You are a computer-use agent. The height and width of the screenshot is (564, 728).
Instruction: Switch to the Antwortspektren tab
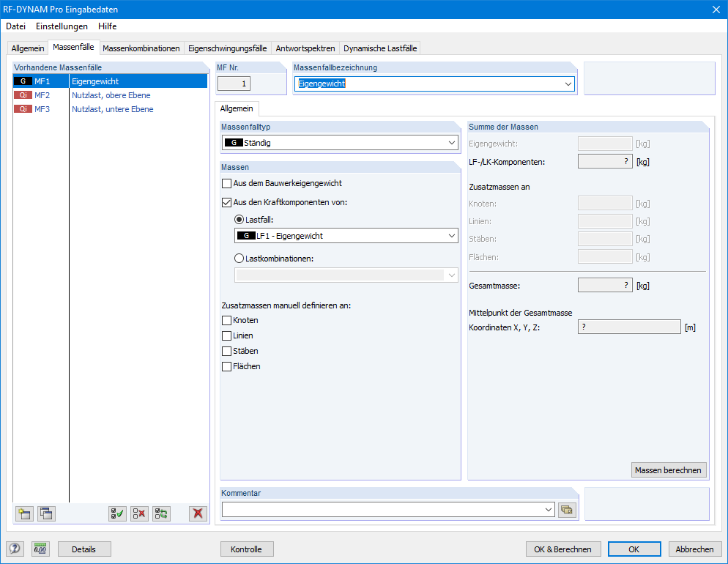(305, 48)
